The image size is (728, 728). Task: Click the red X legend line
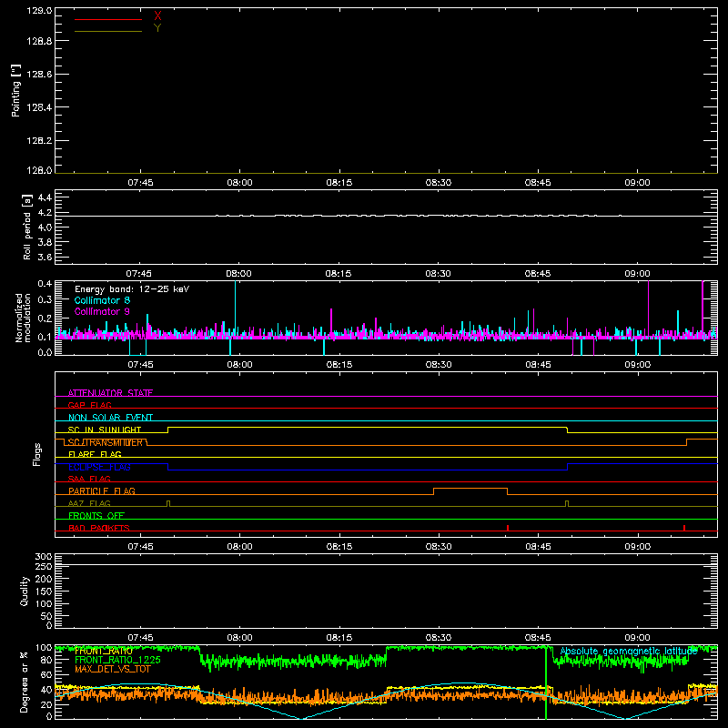108,19
